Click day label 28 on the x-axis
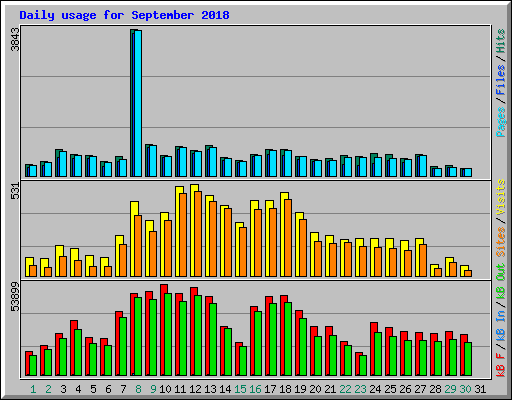The image size is (512, 400). [435, 389]
